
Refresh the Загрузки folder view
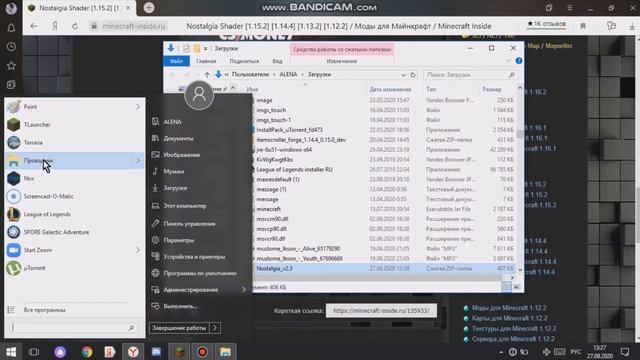click(413, 75)
